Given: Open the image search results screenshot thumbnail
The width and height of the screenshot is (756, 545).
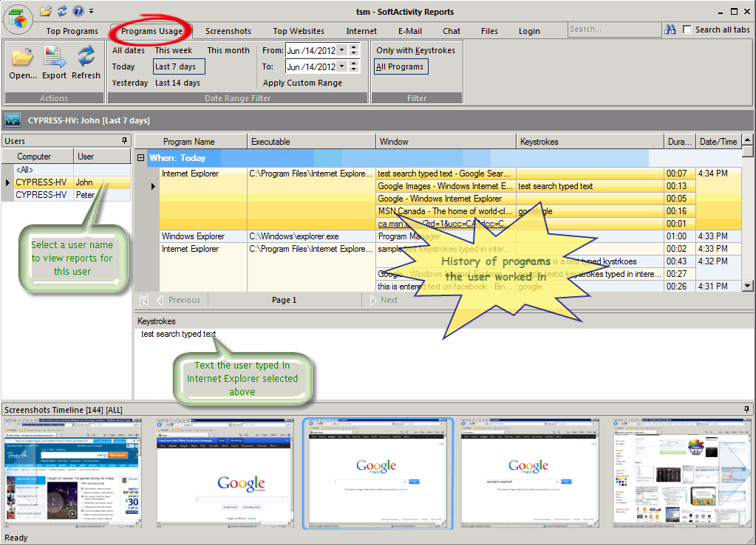Looking at the screenshot, I should [x=682, y=473].
